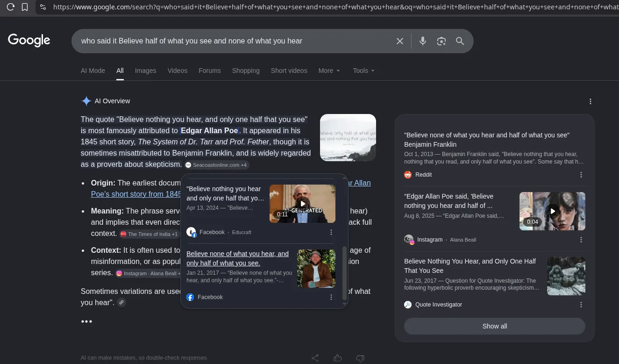Play the AI-generated Facebook video thumbnail

tap(303, 204)
